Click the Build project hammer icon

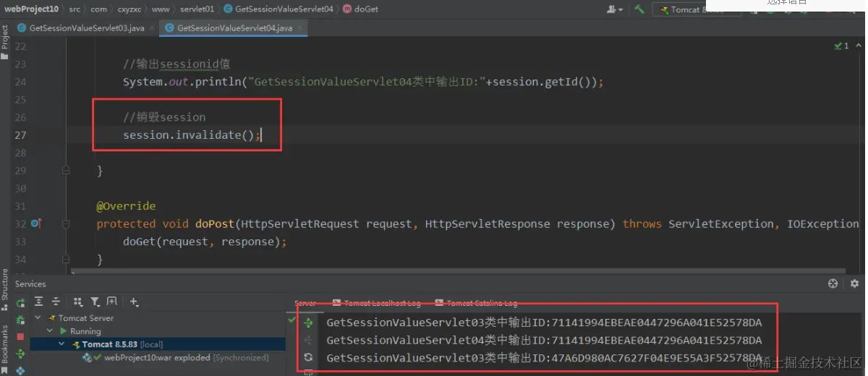click(x=639, y=9)
